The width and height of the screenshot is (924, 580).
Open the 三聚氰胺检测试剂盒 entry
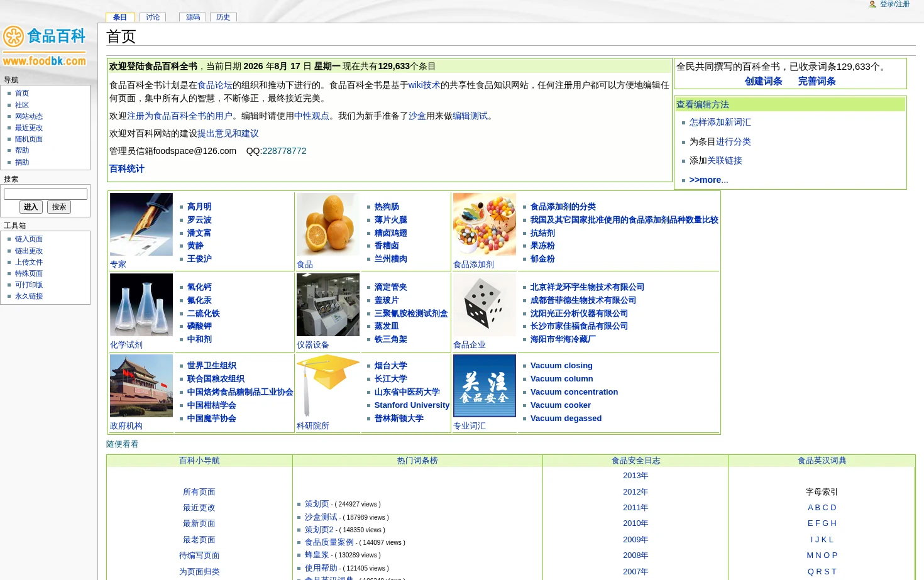pyautogui.click(x=411, y=313)
